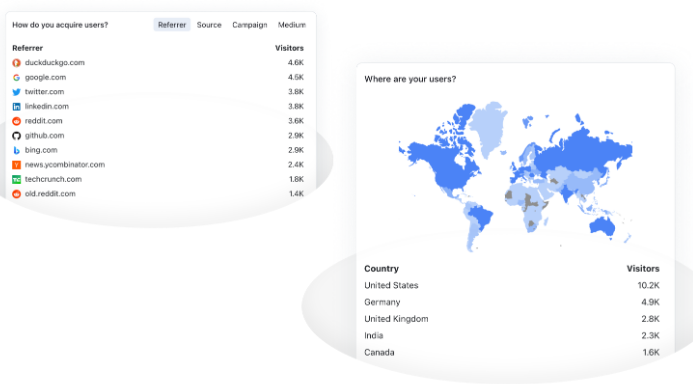Click the Y Combinator orange icon
Screen dimensions: 693x385
[16, 165]
